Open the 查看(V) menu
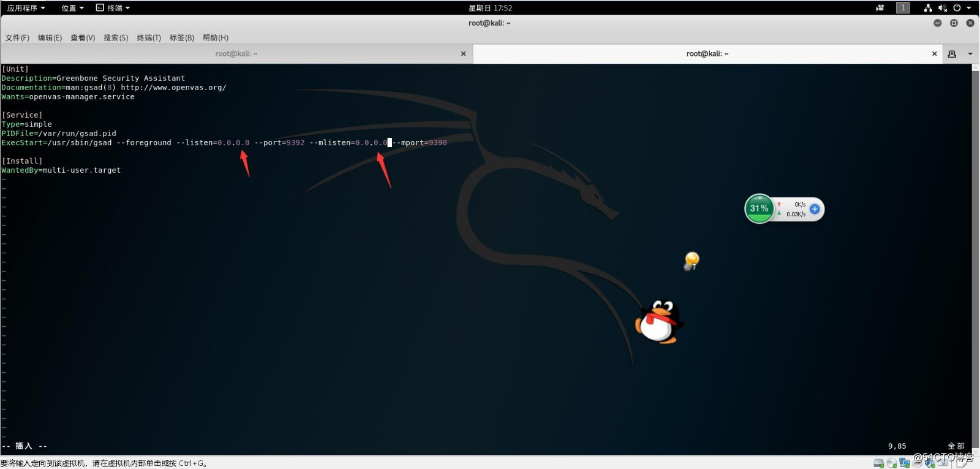The height and width of the screenshot is (469, 980). click(83, 38)
